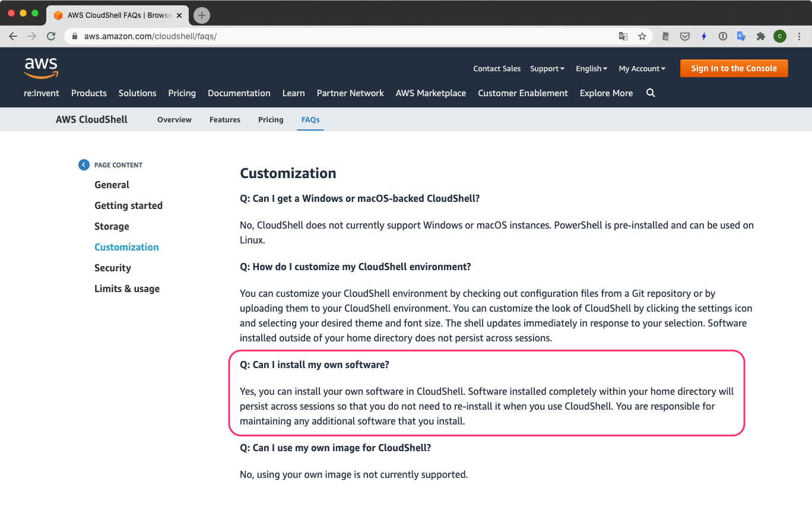
Task: Click the green profile avatar circle
Action: tap(779, 36)
